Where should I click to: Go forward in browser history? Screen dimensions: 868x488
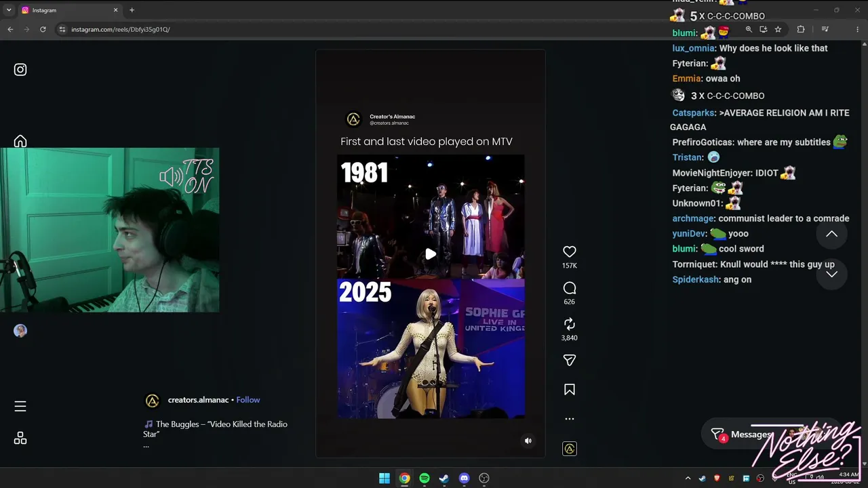tap(26, 30)
